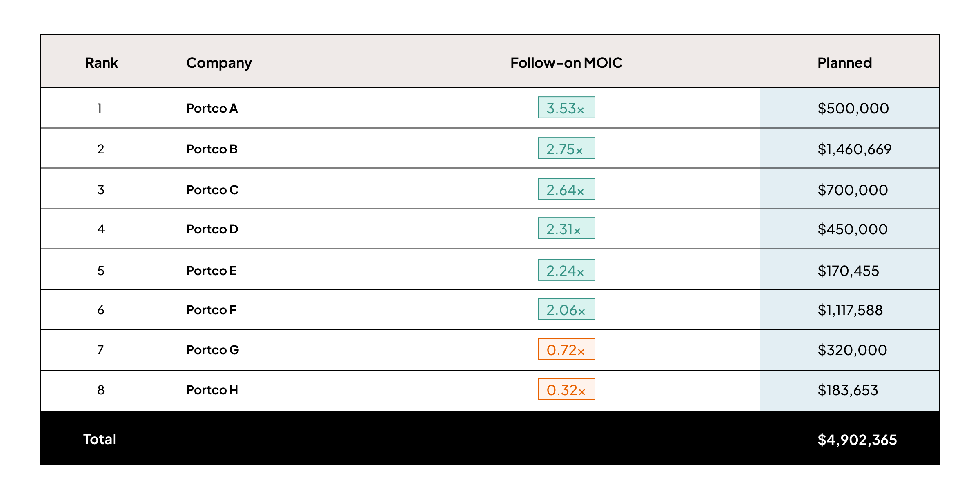This screenshot has width=980, height=498.
Task: Click the Rank column header
Action: coord(101,63)
